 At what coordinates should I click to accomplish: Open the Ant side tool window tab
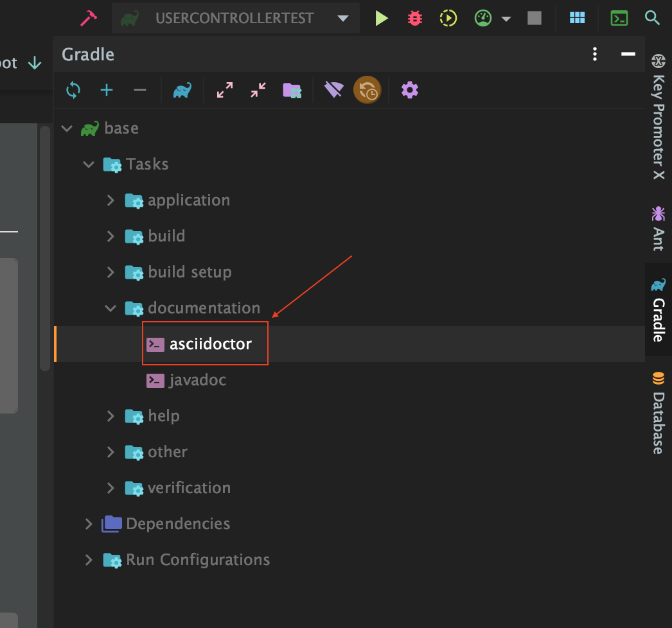(659, 229)
